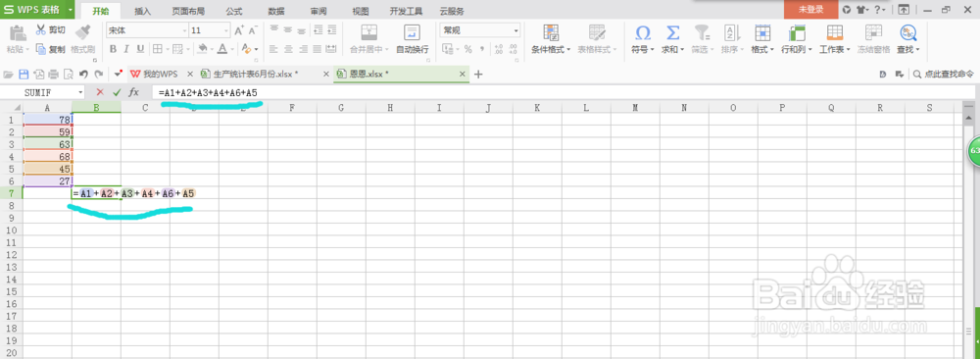This screenshot has width=980, height=359.
Task: Click the percent style button
Action: point(467,49)
